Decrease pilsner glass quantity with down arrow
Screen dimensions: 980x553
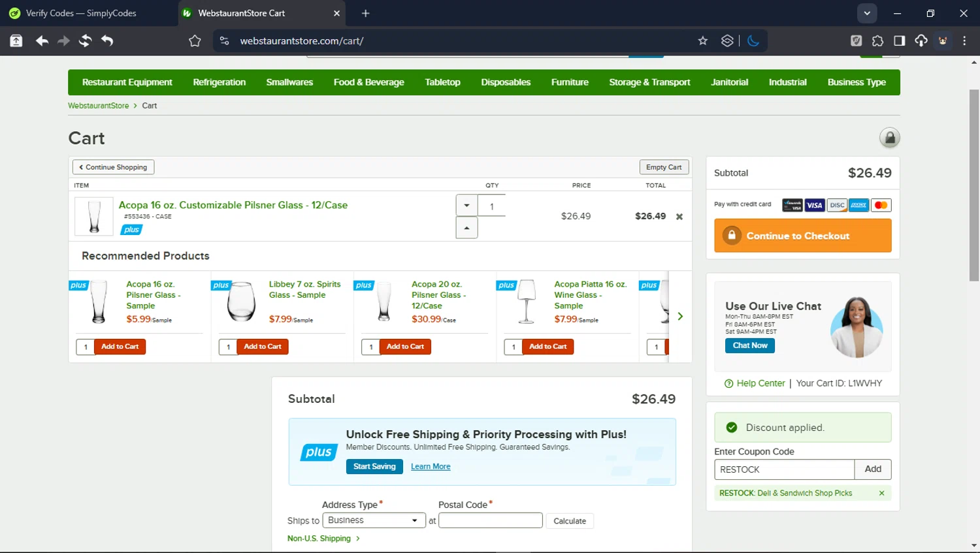point(466,206)
